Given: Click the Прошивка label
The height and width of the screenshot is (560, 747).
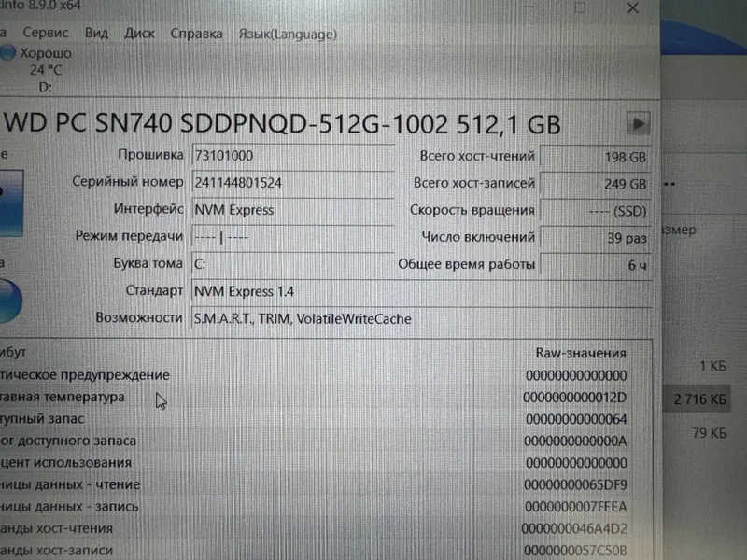Looking at the screenshot, I should point(150,154).
